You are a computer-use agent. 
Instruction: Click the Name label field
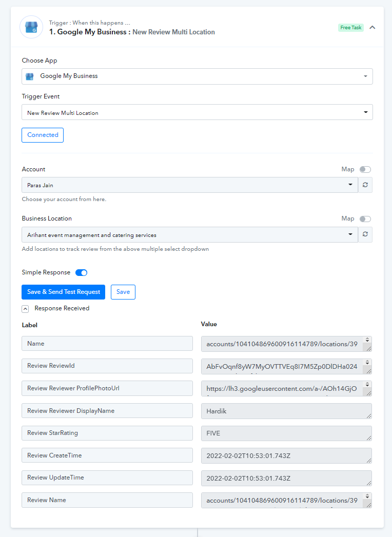(107, 343)
